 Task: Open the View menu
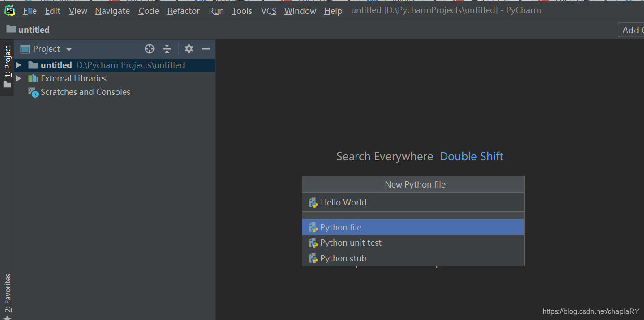click(x=78, y=11)
